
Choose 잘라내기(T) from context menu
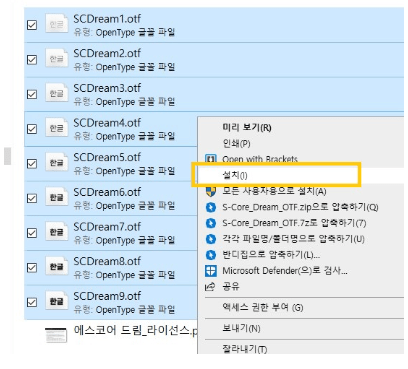point(244,349)
